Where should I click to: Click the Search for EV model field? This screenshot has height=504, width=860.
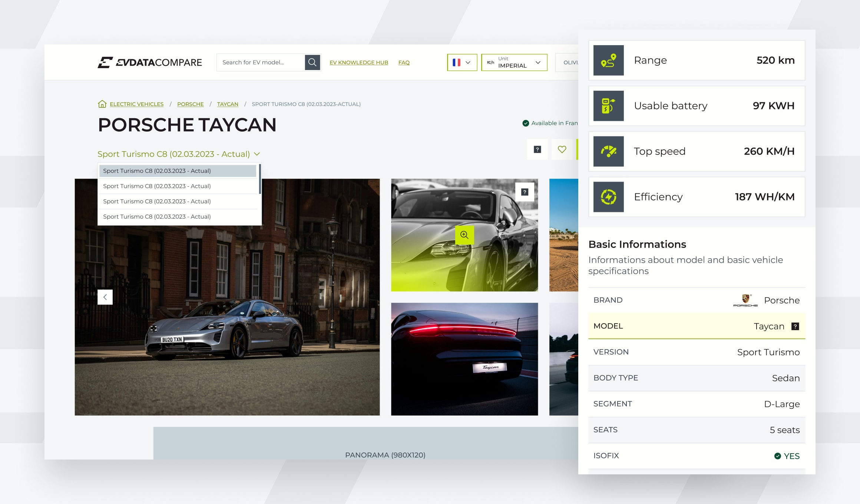point(261,62)
